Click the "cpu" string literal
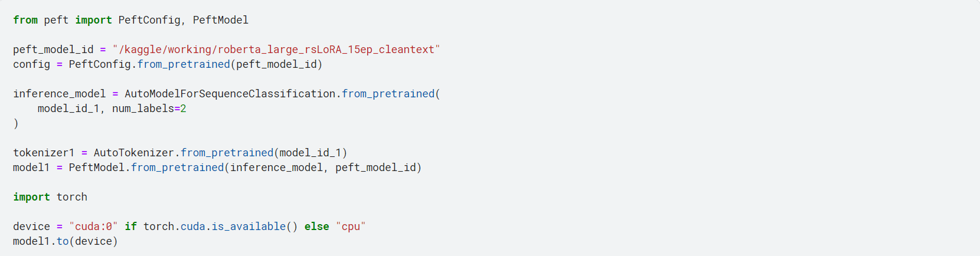980x256 pixels. tap(351, 227)
